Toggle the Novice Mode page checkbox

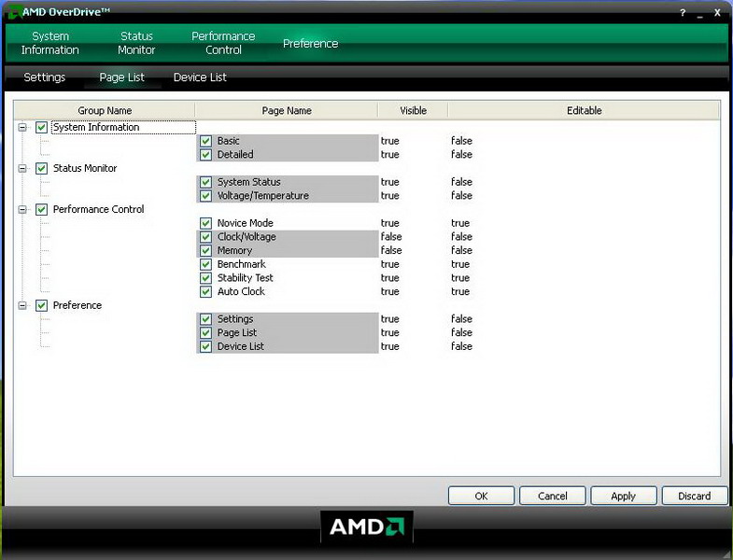(205, 223)
